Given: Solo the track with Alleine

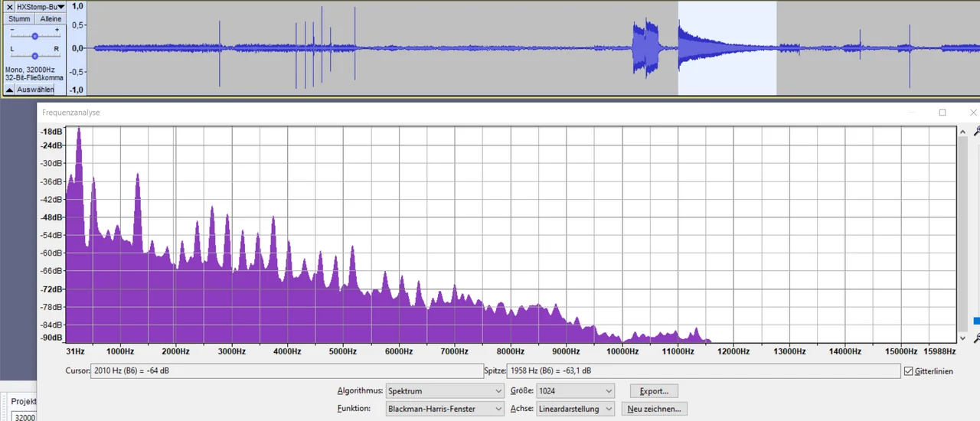Looking at the screenshot, I should [x=51, y=18].
